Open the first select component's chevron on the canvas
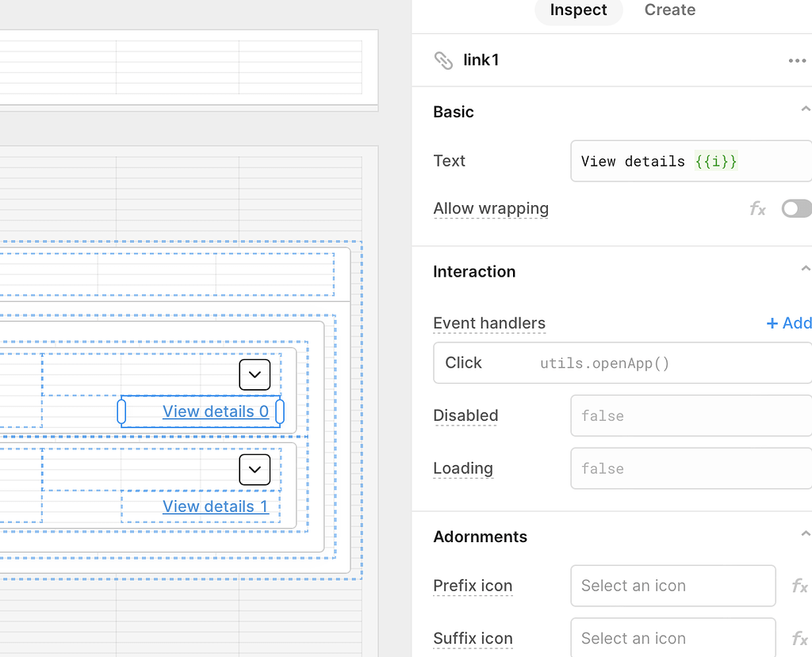Screen dimensions: 812x657 coord(255,374)
